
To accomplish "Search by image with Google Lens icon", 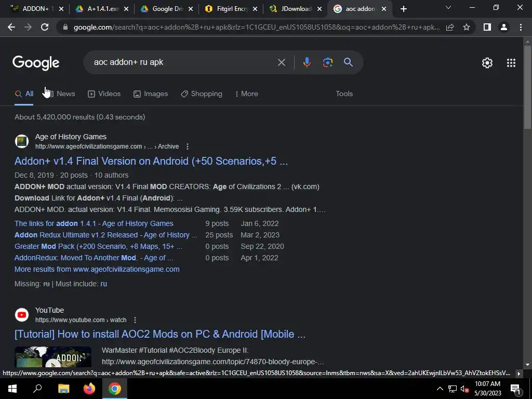I will pyautogui.click(x=327, y=62).
